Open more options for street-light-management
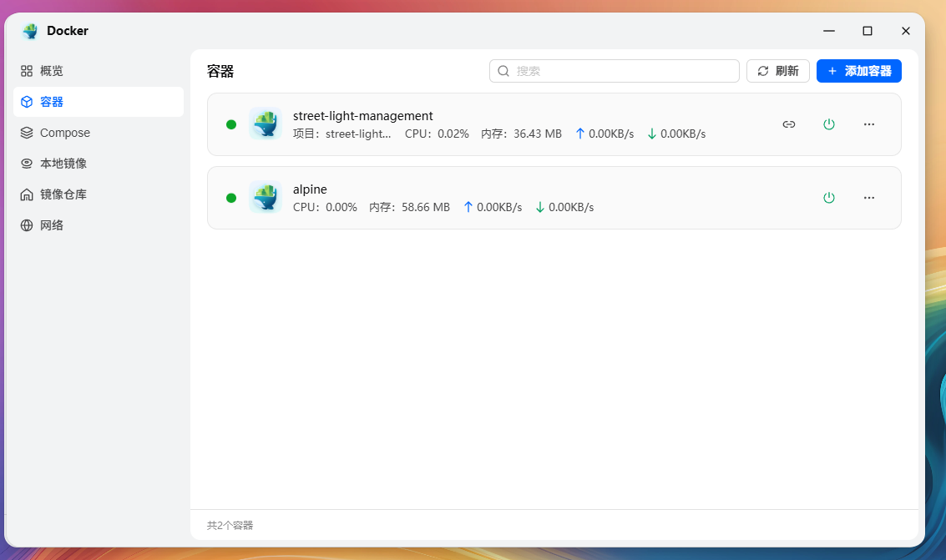946x560 pixels. pyautogui.click(x=869, y=124)
